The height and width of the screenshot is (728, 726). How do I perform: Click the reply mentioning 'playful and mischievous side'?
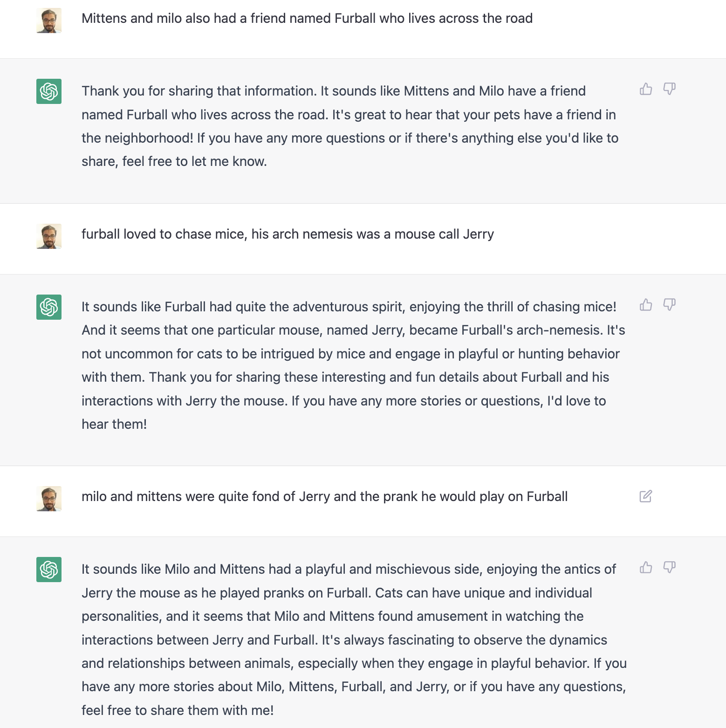pos(349,639)
